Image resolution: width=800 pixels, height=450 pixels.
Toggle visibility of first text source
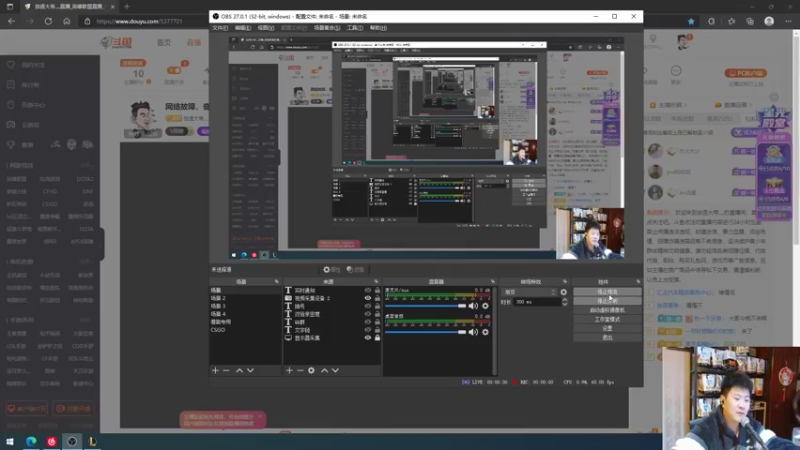click(x=367, y=290)
